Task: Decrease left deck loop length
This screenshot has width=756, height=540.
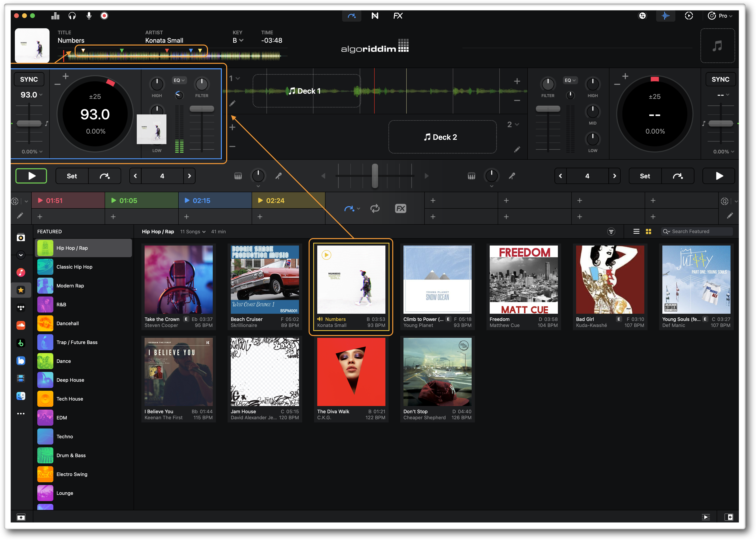Action: (x=135, y=176)
